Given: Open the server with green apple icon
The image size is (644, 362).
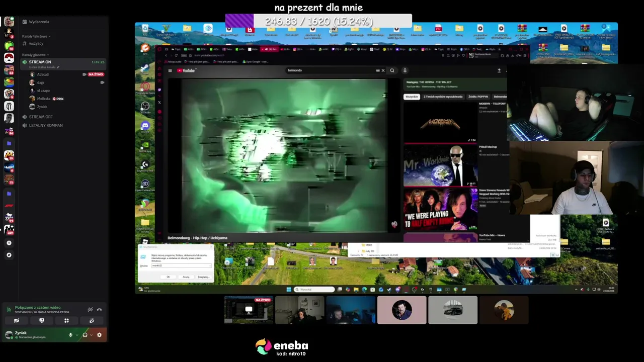Looking at the screenshot, I should [x=9, y=46].
